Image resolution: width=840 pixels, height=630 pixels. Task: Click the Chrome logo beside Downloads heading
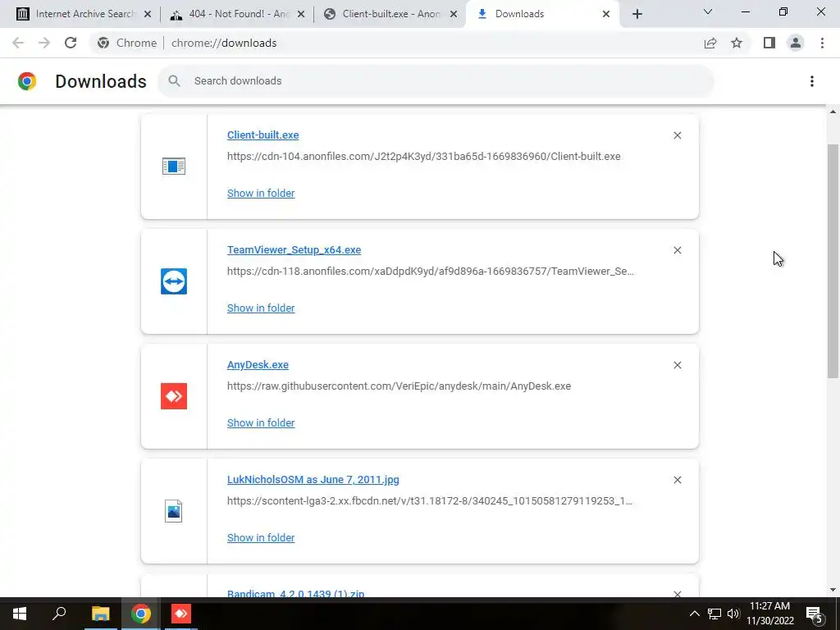pos(27,81)
